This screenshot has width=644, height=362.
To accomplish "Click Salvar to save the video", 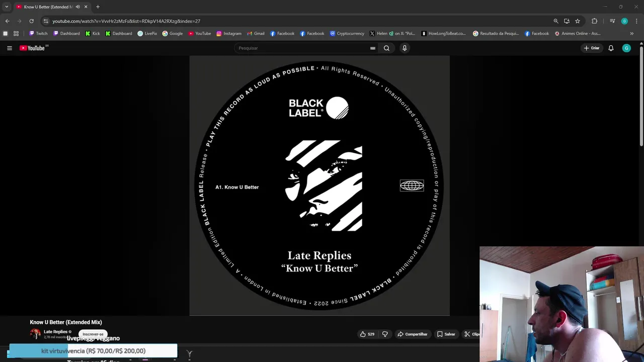I will pos(446,334).
